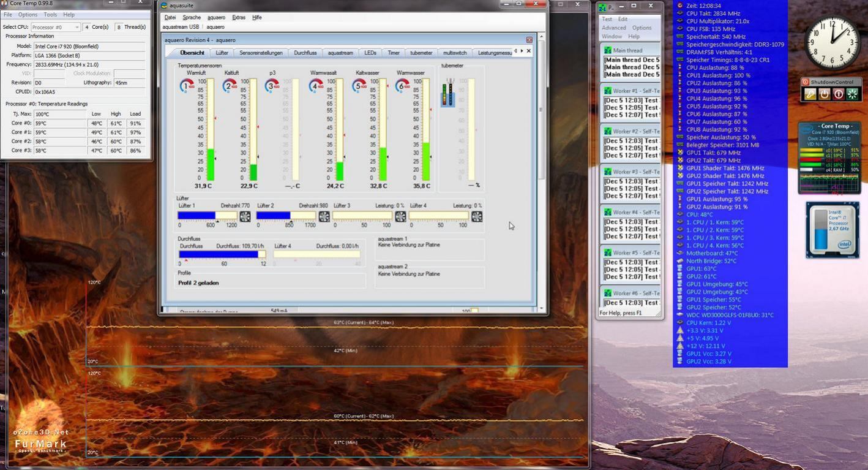Open Core Temp File menu
This screenshot has width=868, height=470.
coord(8,15)
